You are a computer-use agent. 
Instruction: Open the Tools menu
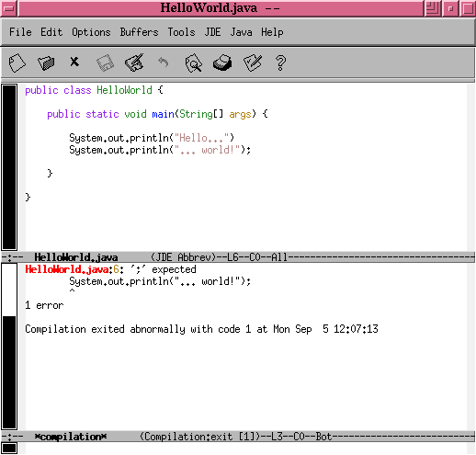click(x=181, y=32)
